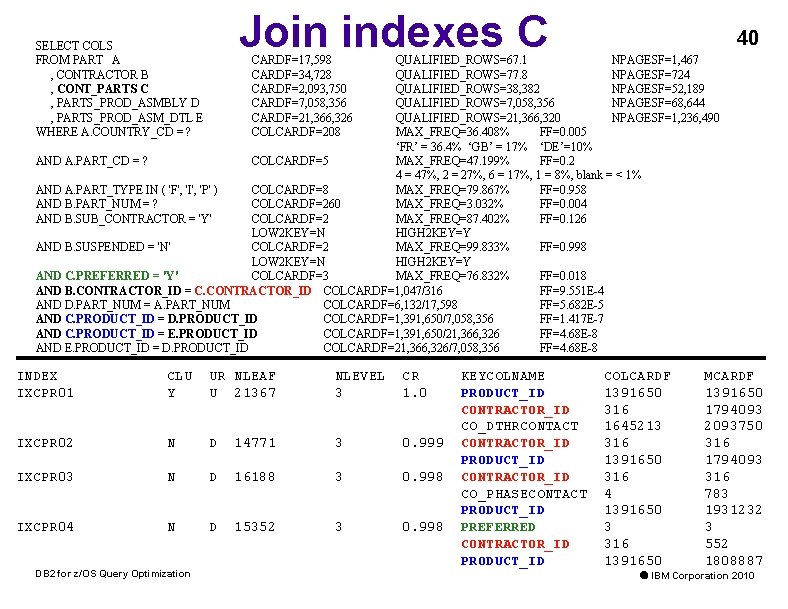This screenshot has width=788, height=609.
Task: Click the 'KEYCOLNAME' column header
Action: pos(503,376)
